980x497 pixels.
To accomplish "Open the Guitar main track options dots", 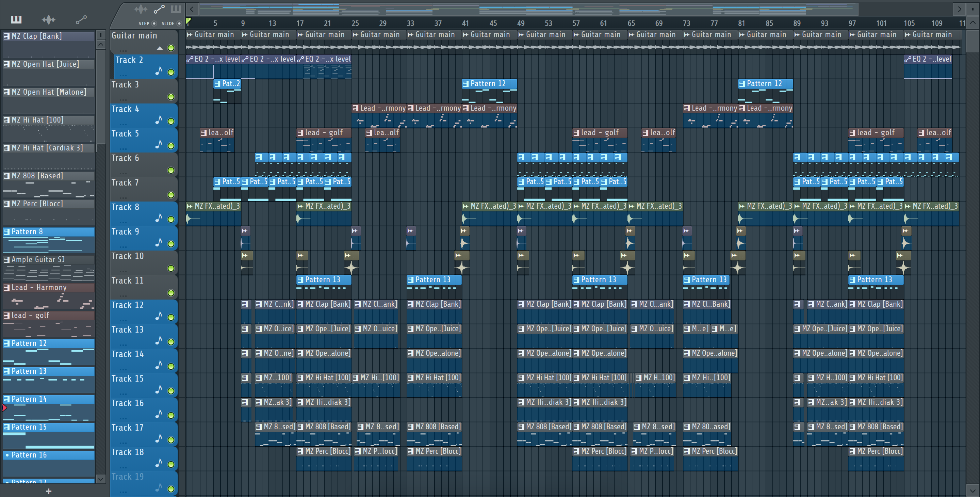I will point(123,51).
